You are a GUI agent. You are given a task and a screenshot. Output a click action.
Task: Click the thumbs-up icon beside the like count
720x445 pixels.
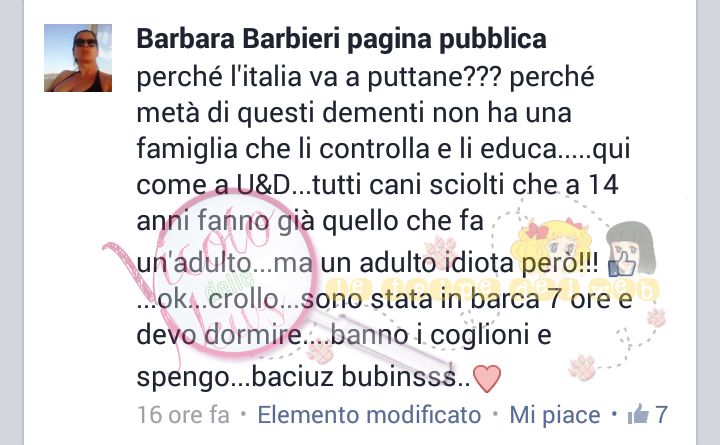click(x=638, y=414)
